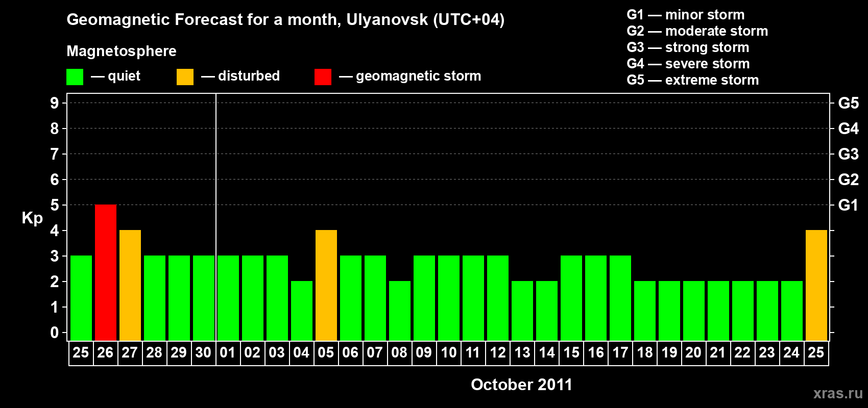Click the orange bar for September 27
The width and height of the screenshot is (868, 408).
tap(130, 285)
